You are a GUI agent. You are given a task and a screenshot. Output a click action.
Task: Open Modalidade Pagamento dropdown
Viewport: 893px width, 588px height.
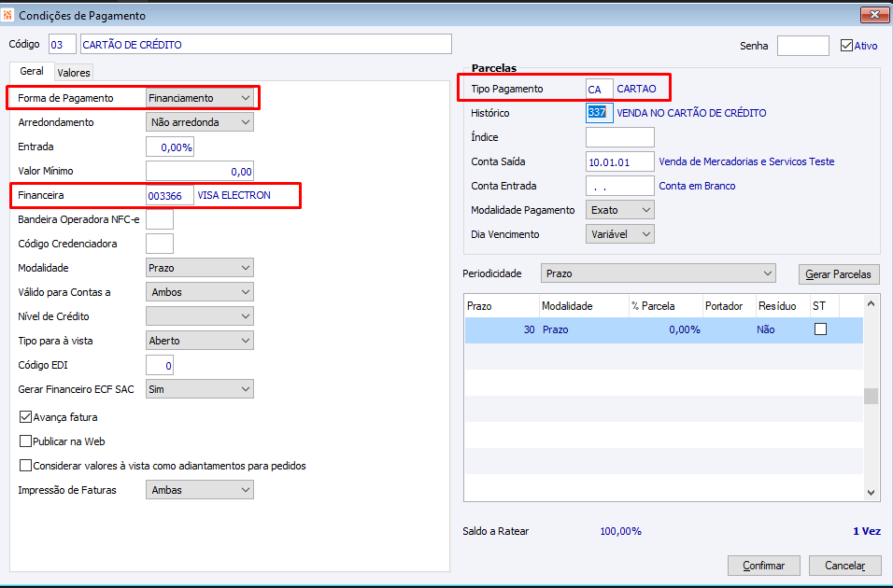pos(619,210)
